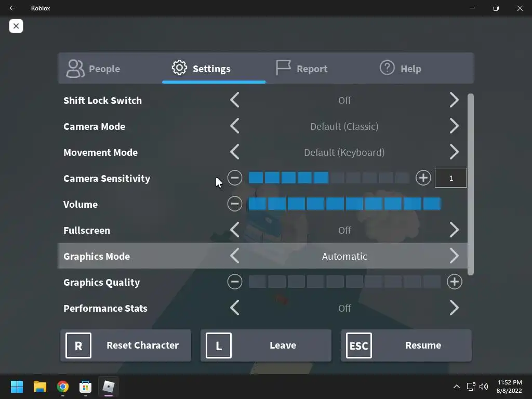
Task: Click the Resume button
Action: [x=406, y=345]
